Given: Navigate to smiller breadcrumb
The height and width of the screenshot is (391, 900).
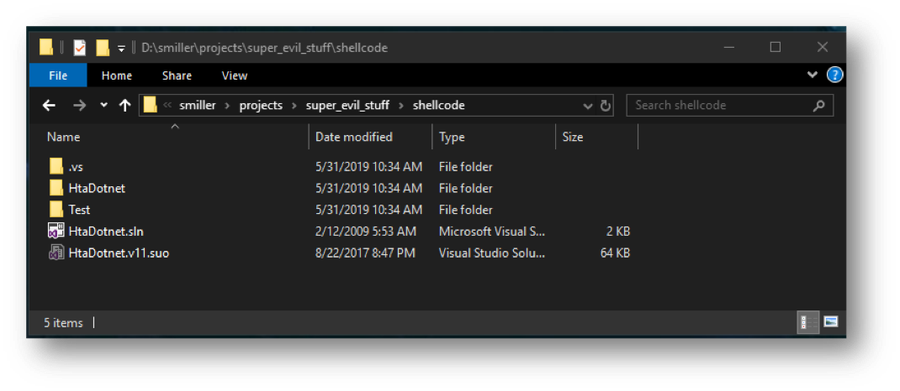Looking at the screenshot, I should 197,106.
